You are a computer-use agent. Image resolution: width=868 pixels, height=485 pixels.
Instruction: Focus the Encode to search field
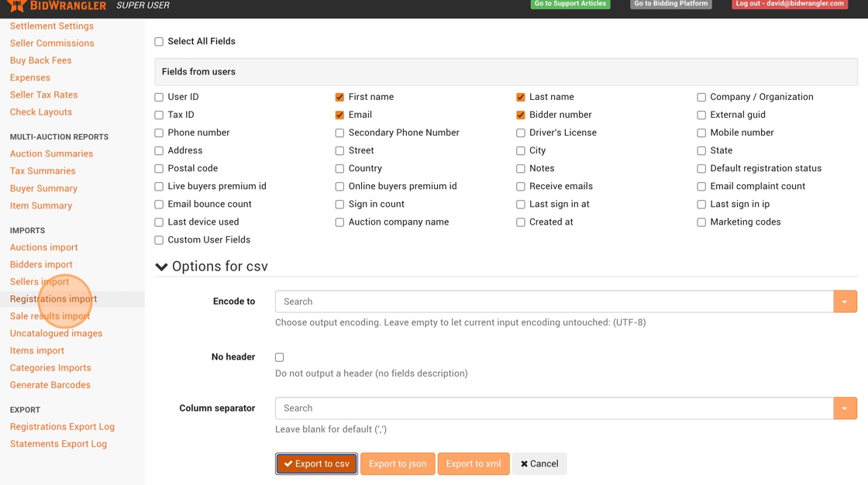553,301
